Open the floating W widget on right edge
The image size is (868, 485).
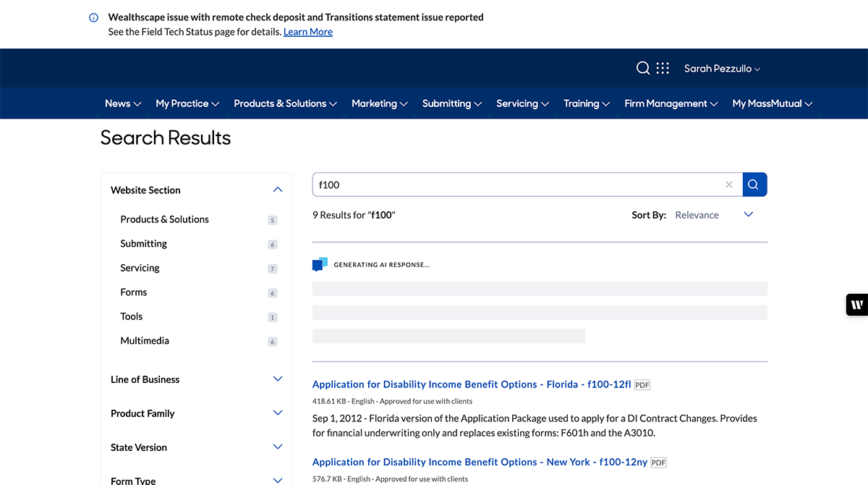click(856, 305)
